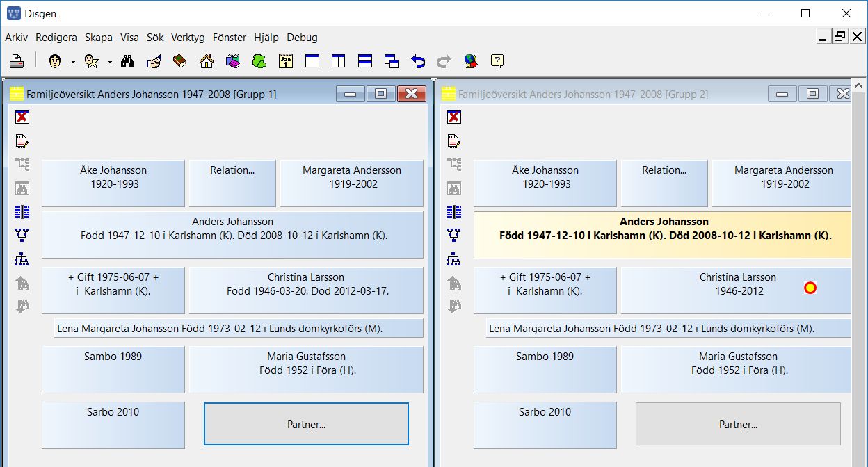Click the notes page sidebar icon in Grupp 1
Image resolution: width=868 pixels, height=467 pixels.
click(22, 141)
